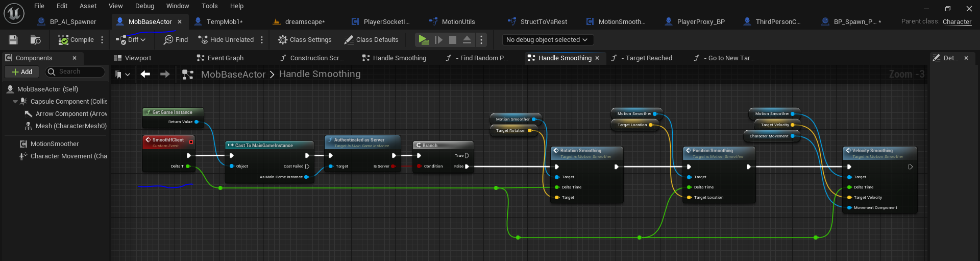The width and height of the screenshot is (980, 261).
Task: Switch to BP_AI_Spawner tab
Action: click(x=67, y=22)
